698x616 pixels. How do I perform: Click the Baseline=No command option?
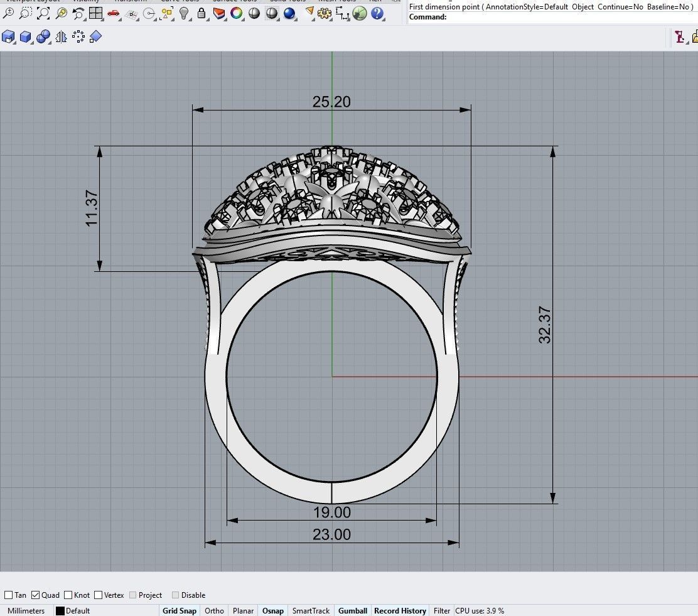(x=668, y=7)
